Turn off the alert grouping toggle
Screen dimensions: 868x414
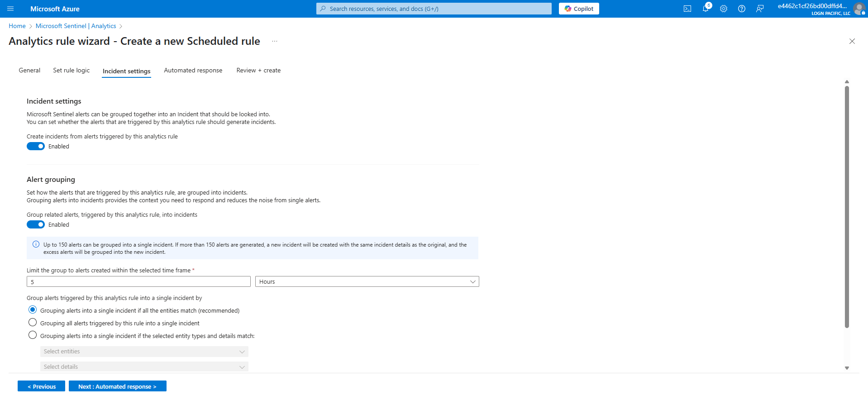click(x=36, y=224)
